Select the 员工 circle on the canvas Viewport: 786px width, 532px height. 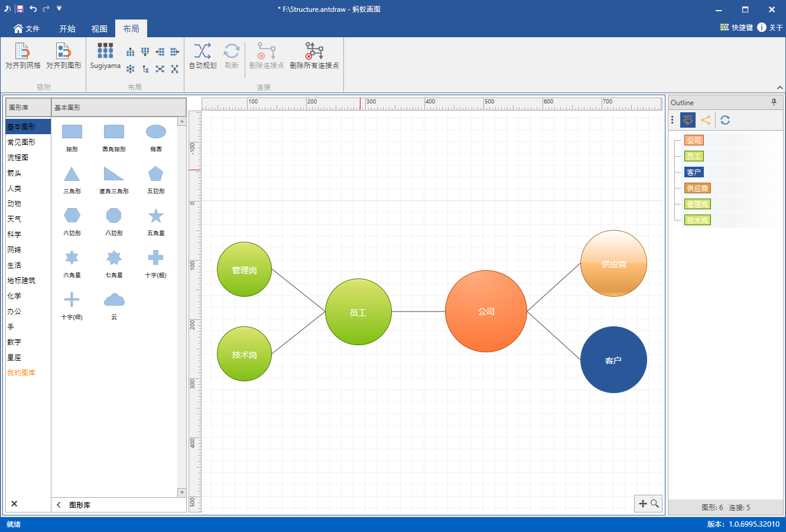point(358,312)
